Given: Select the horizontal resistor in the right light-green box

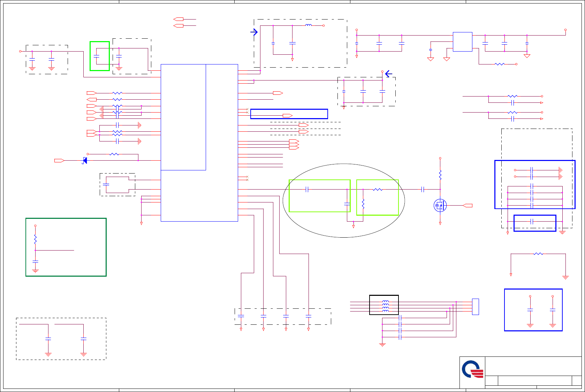Looking at the screenshot, I should tap(378, 189).
